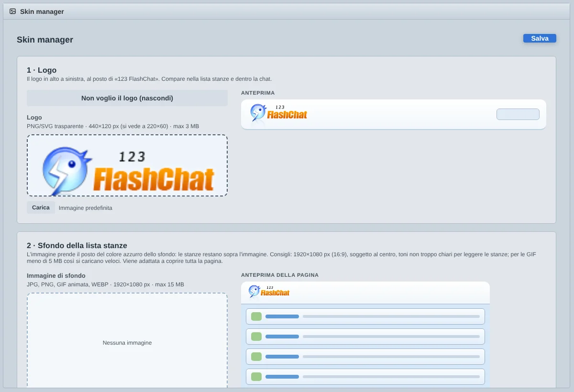Screen dimensions: 574x392
Task: Open the logo upload dropzone image
Action: coord(127,165)
